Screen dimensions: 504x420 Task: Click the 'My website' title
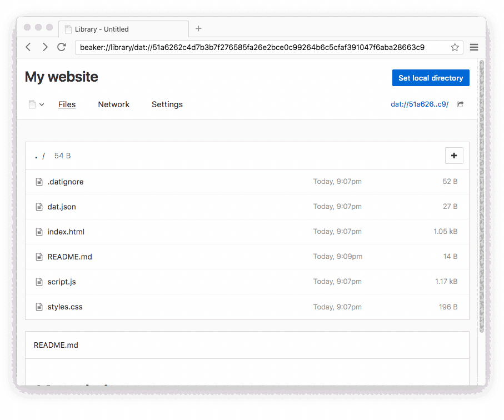click(61, 77)
